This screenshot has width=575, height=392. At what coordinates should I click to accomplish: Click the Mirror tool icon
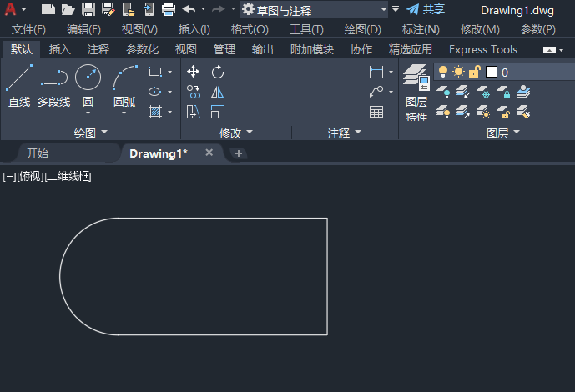click(218, 92)
